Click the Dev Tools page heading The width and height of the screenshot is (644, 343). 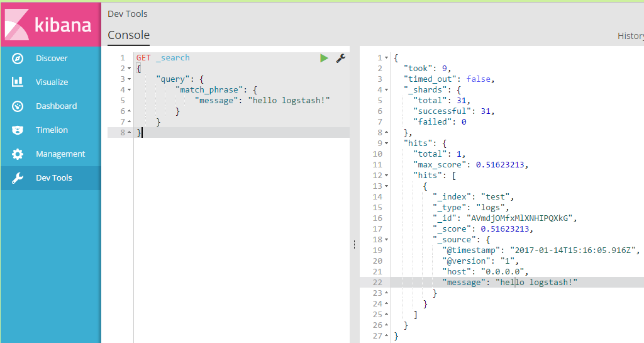tap(127, 14)
